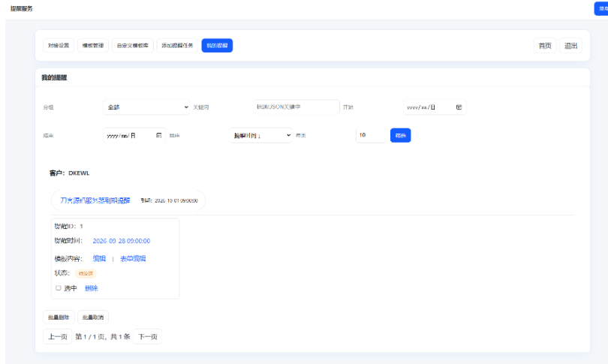This screenshot has height=364, width=608.
Task: Select the active 我的提醒 tab
Action: [217, 45]
